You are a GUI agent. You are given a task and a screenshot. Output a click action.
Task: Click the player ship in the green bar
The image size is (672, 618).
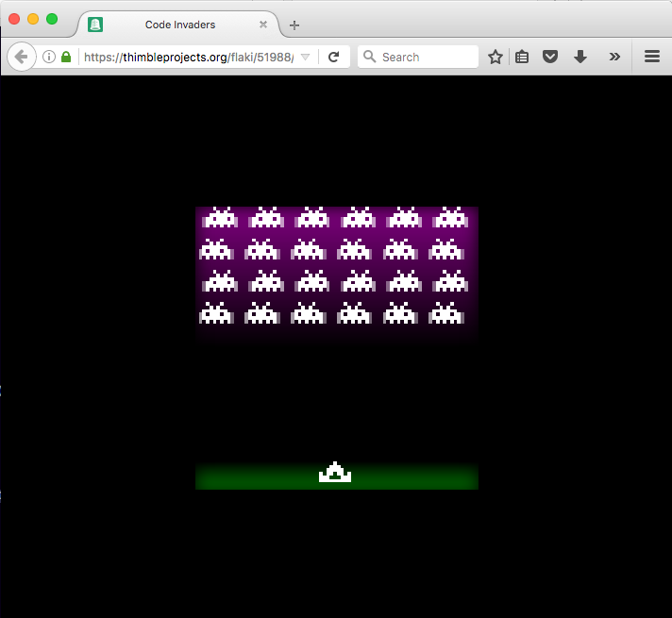coord(335,473)
